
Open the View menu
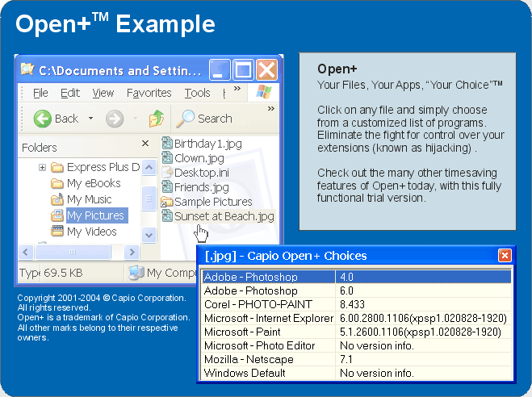coord(103,93)
